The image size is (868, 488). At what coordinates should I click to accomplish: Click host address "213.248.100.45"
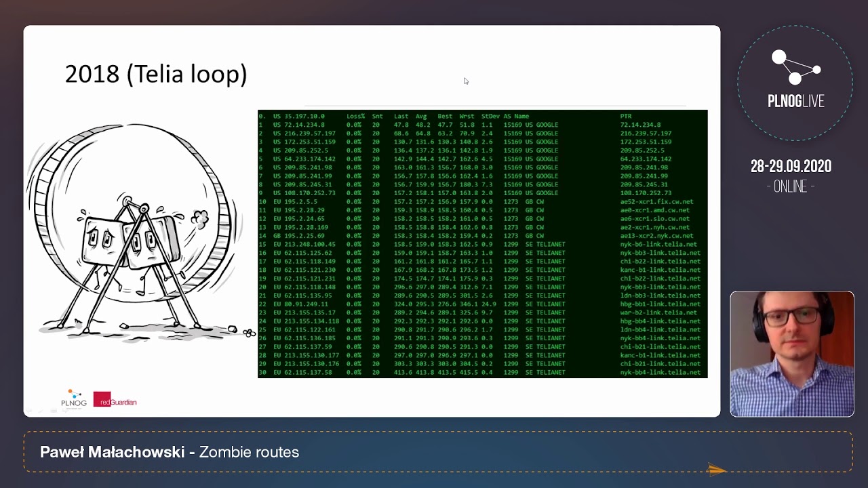[x=310, y=244]
